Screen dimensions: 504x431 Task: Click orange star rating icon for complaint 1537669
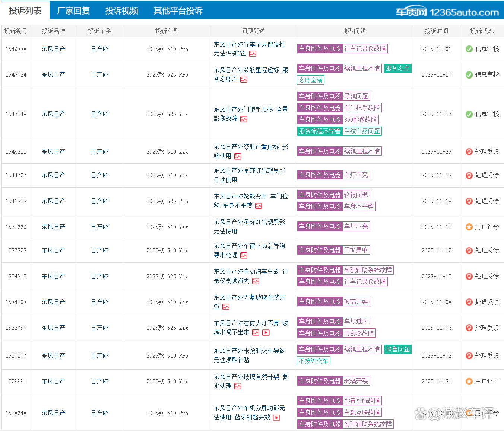[x=469, y=227]
